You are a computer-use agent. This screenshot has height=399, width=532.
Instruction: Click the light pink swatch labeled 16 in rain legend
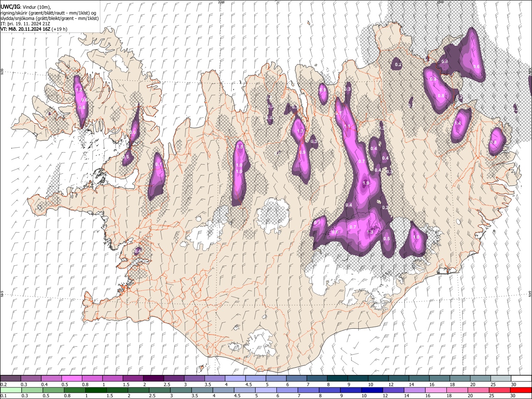(436, 390)
